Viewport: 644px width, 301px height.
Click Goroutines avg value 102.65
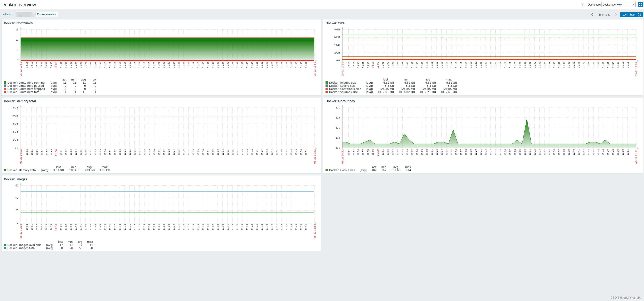396,170
